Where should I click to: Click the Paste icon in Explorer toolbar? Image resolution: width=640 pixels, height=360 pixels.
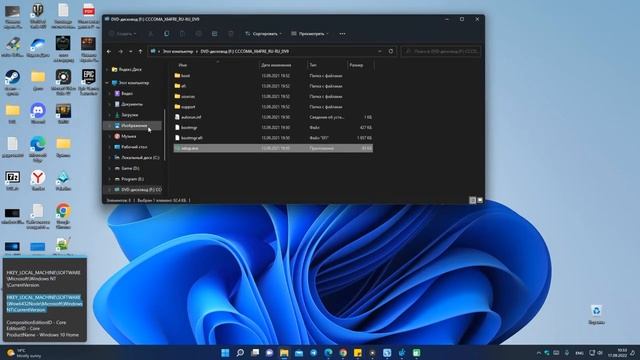(x=182, y=34)
